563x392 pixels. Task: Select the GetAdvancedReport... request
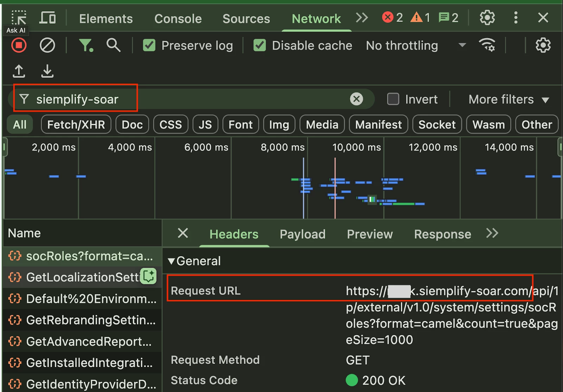tap(82, 341)
